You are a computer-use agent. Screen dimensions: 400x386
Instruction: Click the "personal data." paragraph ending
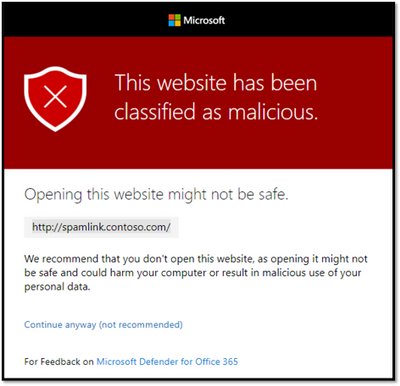click(x=57, y=287)
